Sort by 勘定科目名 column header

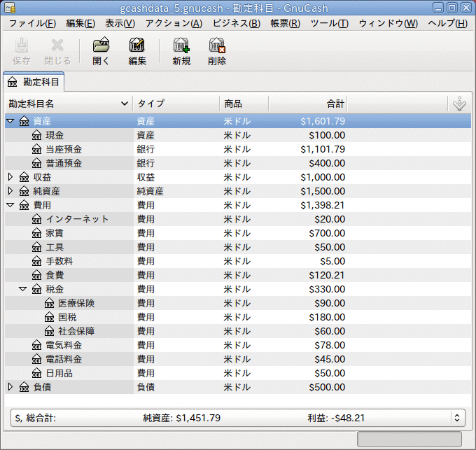coord(69,104)
